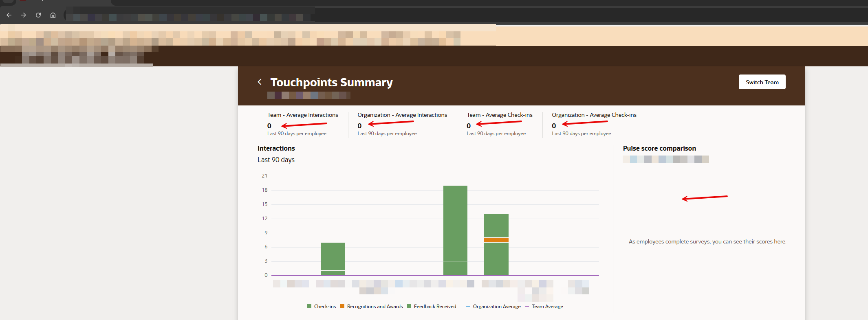
Task: Click the browser forward arrow
Action: pos(24,15)
